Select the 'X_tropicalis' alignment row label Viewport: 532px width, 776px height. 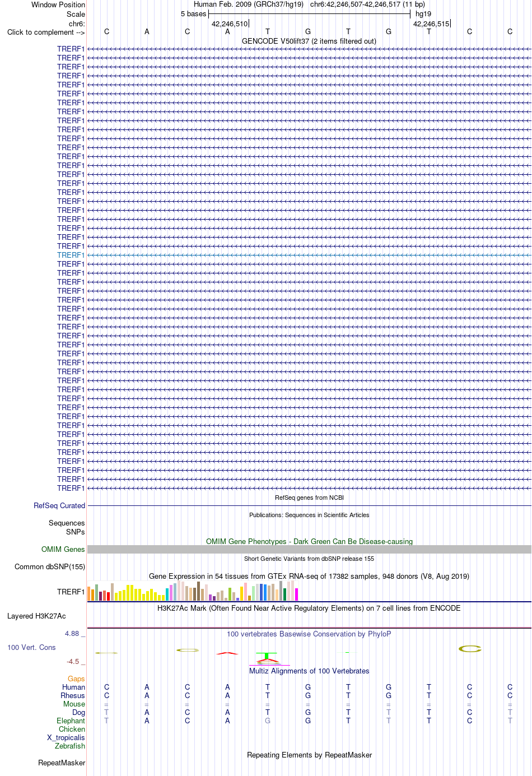(66, 737)
